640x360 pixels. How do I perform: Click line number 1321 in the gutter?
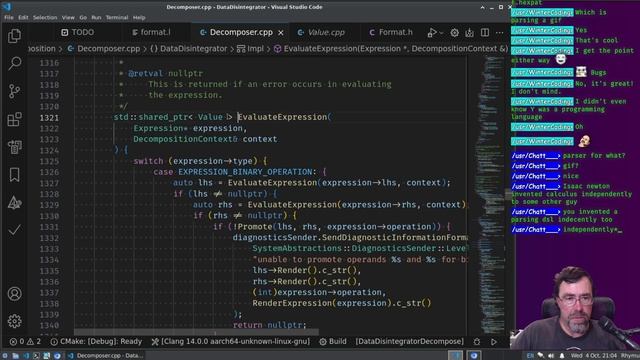[49, 118]
